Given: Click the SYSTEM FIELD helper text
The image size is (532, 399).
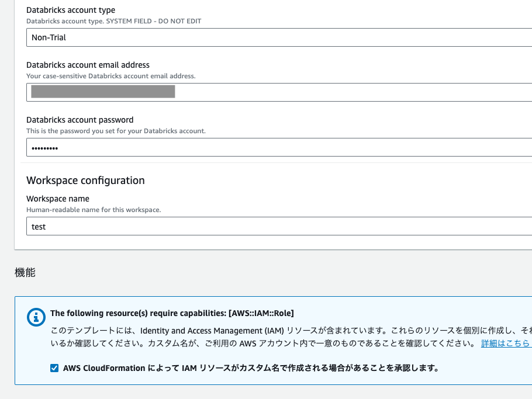Looking at the screenshot, I should coord(113,21).
